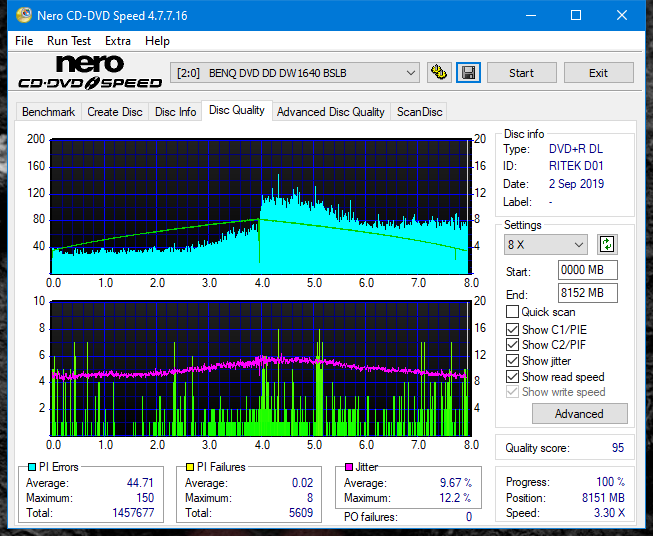Click the PI Errors average 44.71
Viewport: 653px width, 536px height.
click(x=140, y=483)
